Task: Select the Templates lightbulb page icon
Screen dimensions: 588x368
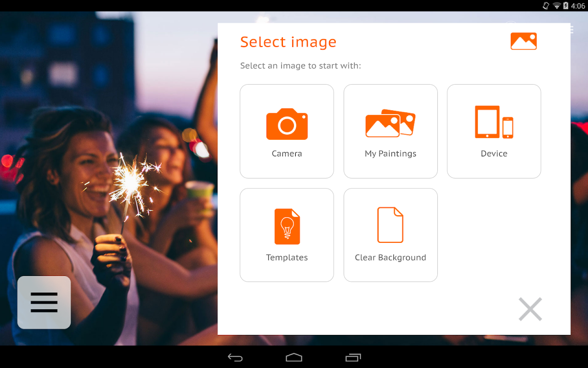Action: pos(287,226)
